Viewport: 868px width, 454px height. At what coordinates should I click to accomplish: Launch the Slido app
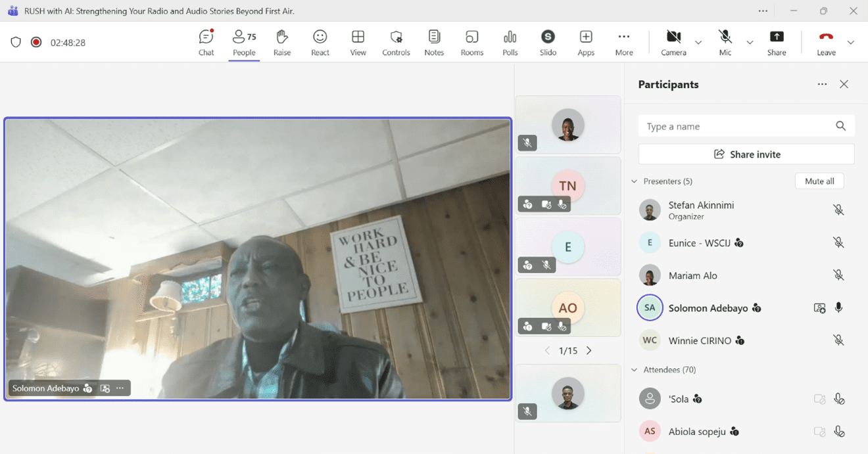(x=548, y=42)
